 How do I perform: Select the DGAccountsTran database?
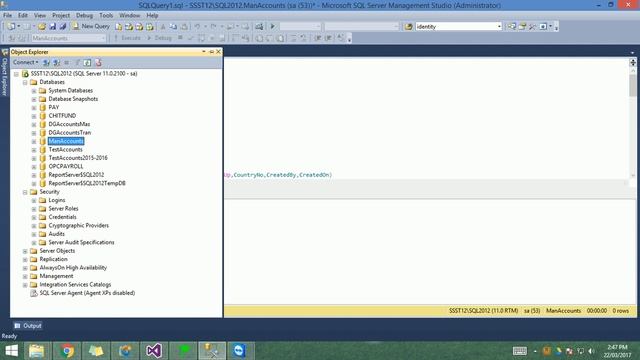coord(70,133)
